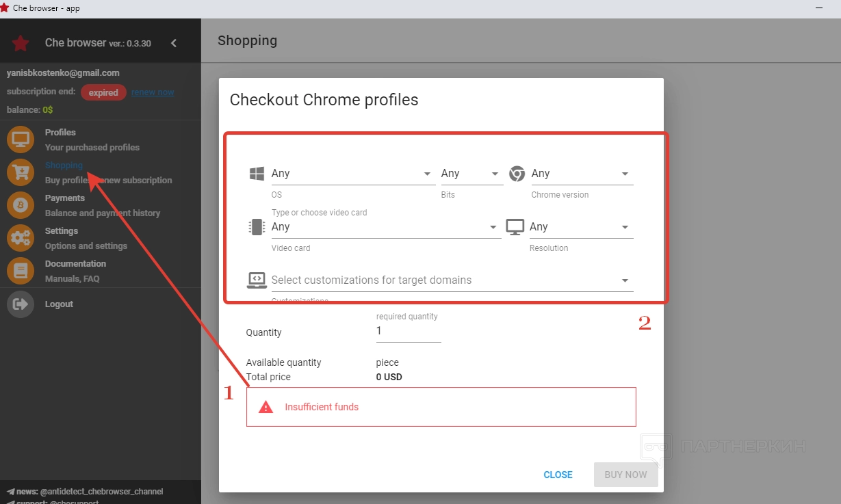The image size is (841, 504).
Task: Open Shopping in the sidebar
Action: click(x=101, y=172)
